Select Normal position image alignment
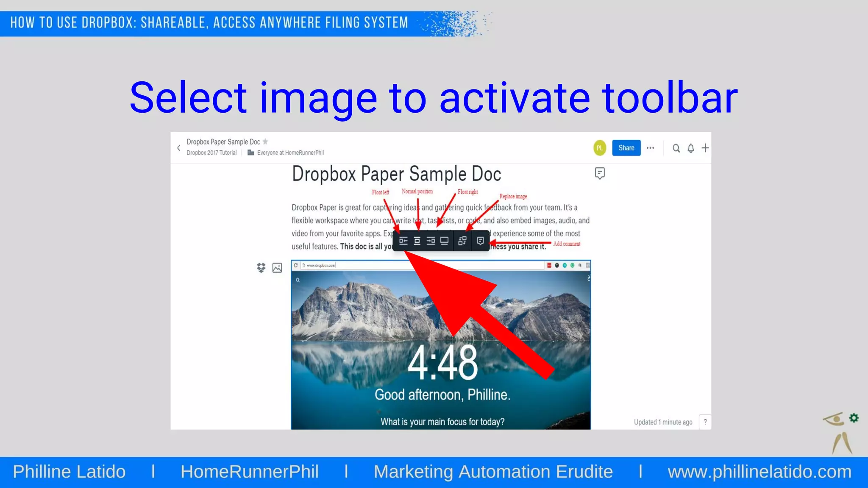868x488 pixels. tap(417, 241)
